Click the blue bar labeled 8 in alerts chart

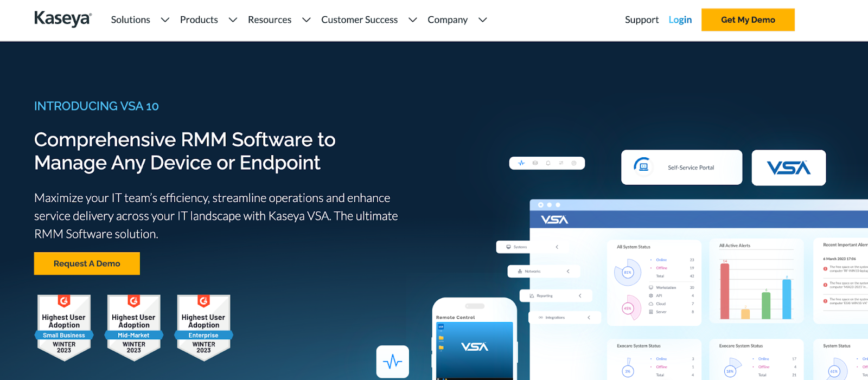787,299
